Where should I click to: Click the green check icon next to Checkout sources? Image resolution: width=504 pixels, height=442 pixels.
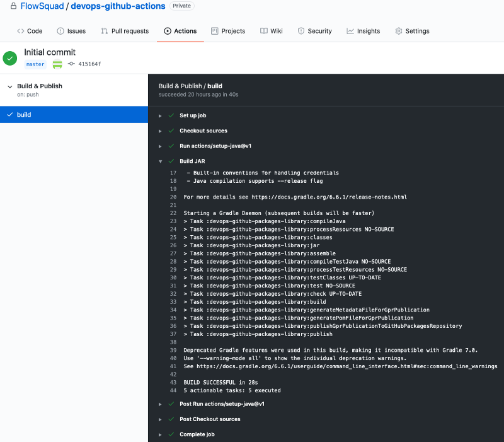171,131
